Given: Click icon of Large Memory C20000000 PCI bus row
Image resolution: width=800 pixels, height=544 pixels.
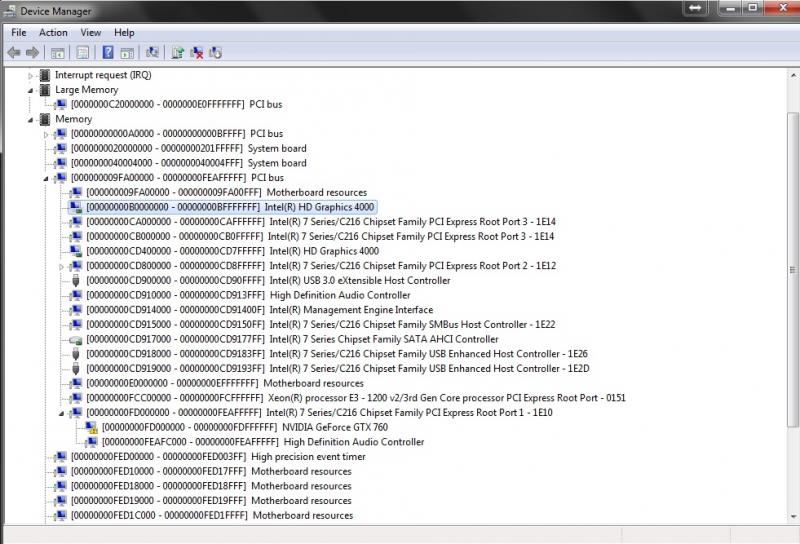Looking at the screenshot, I should click(x=61, y=104).
